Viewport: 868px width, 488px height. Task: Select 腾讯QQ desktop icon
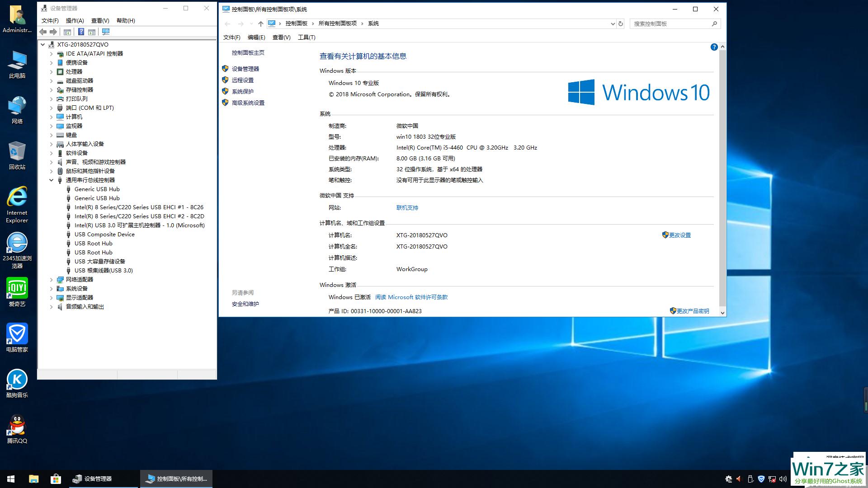17,429
